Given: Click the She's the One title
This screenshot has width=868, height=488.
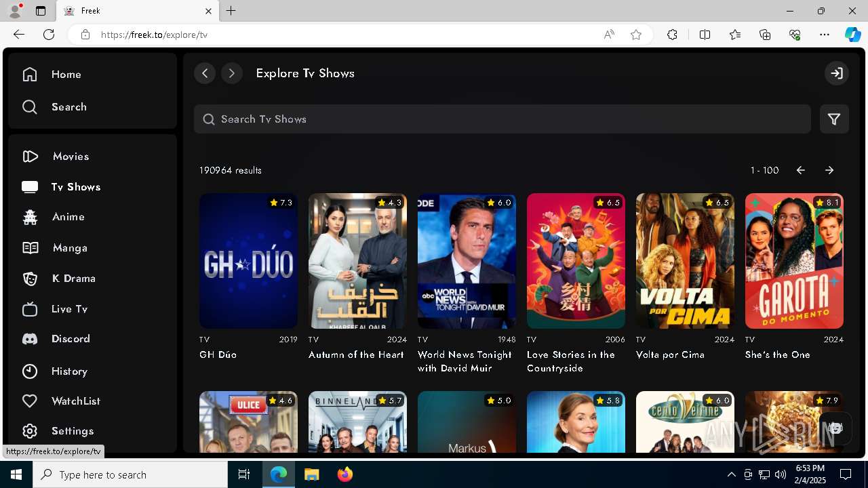Looking at the screenshot, I should click(778, 354).
